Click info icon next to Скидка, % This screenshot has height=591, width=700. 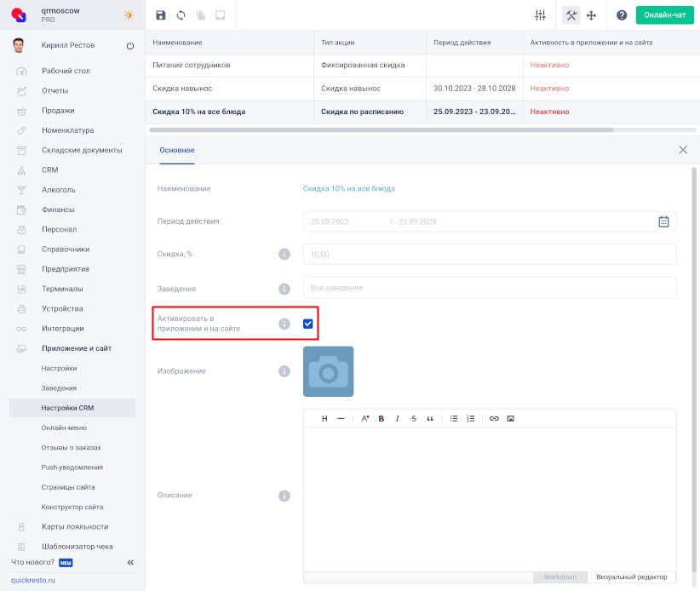[x=284, y=254]
